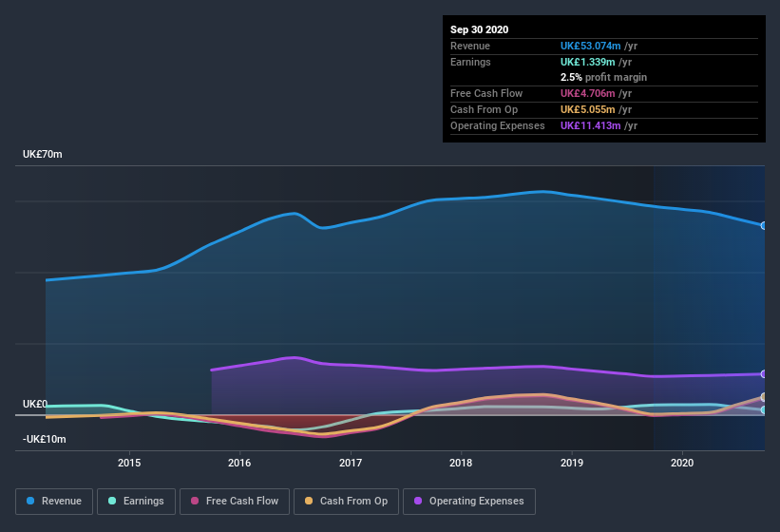Click the Earnings row label in tooltip
The width and height of the screenshot is (780, 532).
pyautogui.click(x=470, y=62)
